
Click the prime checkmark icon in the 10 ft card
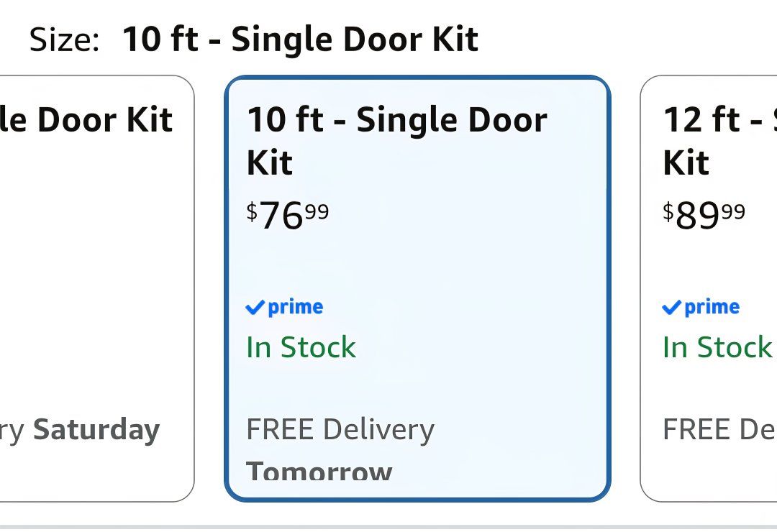(x=255, y=308)
